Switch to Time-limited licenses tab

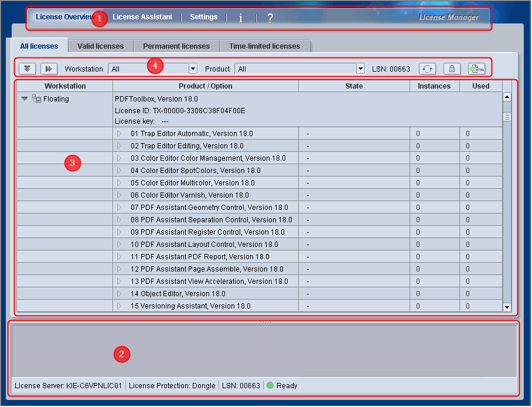(264, 46)
